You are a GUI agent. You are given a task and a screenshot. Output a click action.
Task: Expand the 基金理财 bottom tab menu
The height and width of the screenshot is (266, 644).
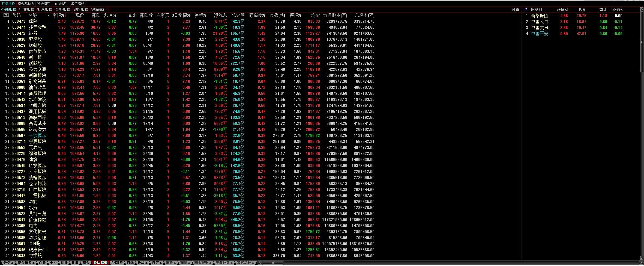pos(203,263)
